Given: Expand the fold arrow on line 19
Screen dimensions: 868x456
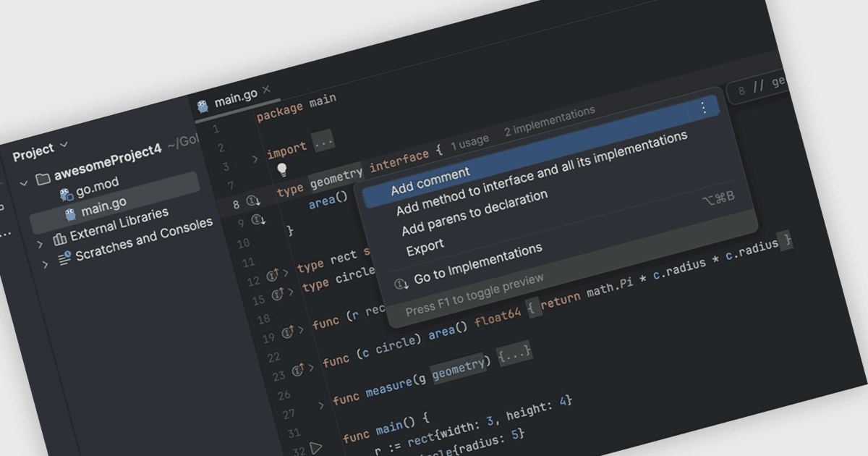Looking at the screenshot, I should 299,330.
